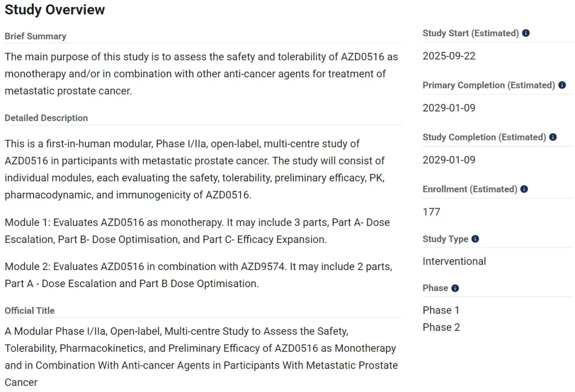Open info icon next to Primary Completion (Estimated)
This screenshot has width=575, height=392.
(x=562, y=85)
